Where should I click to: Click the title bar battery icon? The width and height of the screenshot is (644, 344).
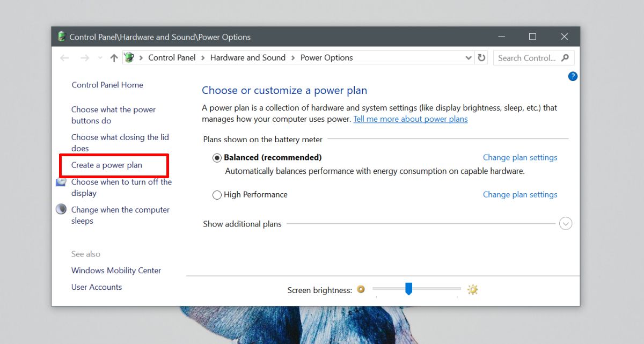62,36
